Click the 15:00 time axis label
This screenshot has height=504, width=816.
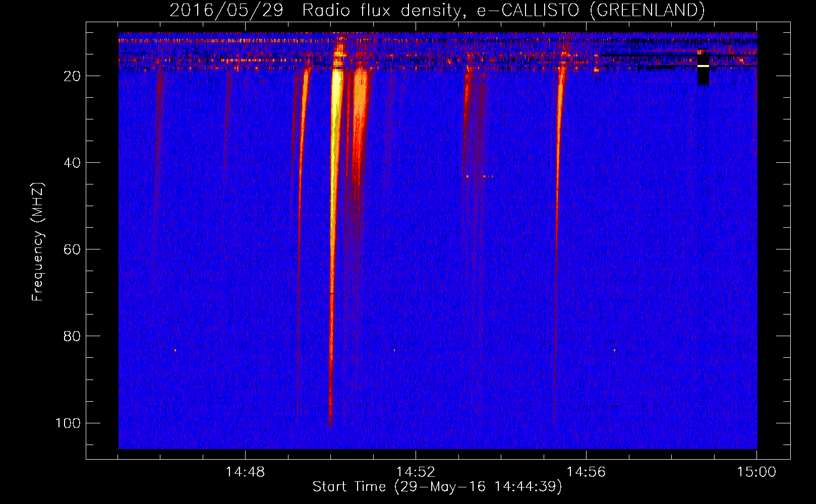pyautogui.click(x=756, y=472)
